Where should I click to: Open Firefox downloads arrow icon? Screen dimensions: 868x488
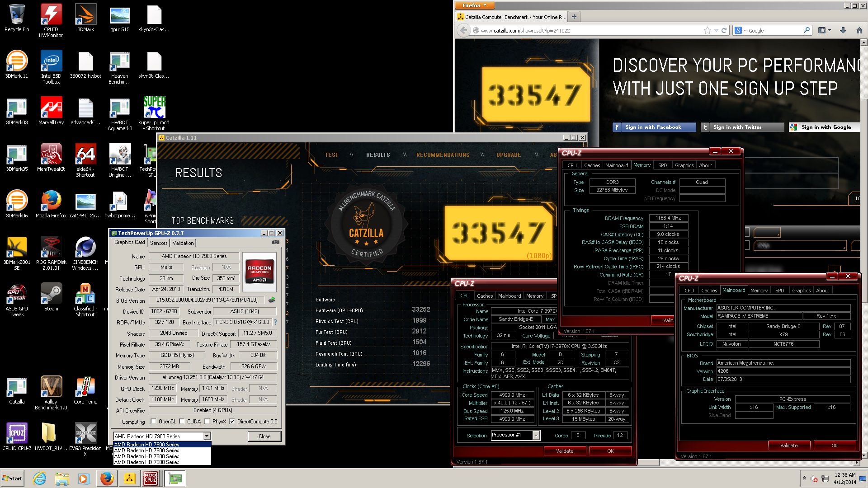(x=843, y=30)
